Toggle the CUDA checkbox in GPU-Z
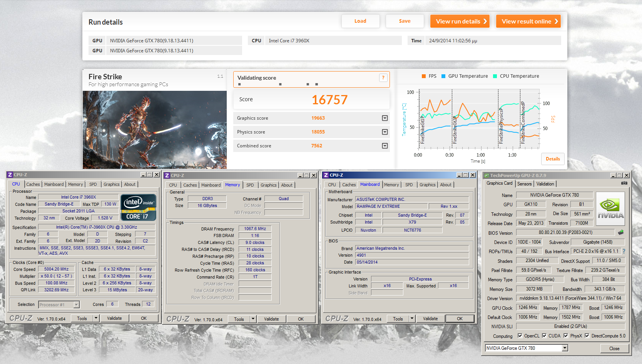 click(544, 336)
